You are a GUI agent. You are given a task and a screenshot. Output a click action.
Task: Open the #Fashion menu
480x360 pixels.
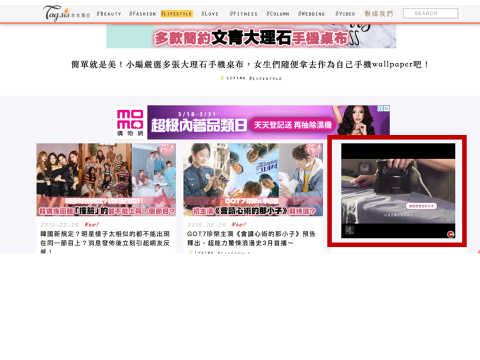click(142, 14)
